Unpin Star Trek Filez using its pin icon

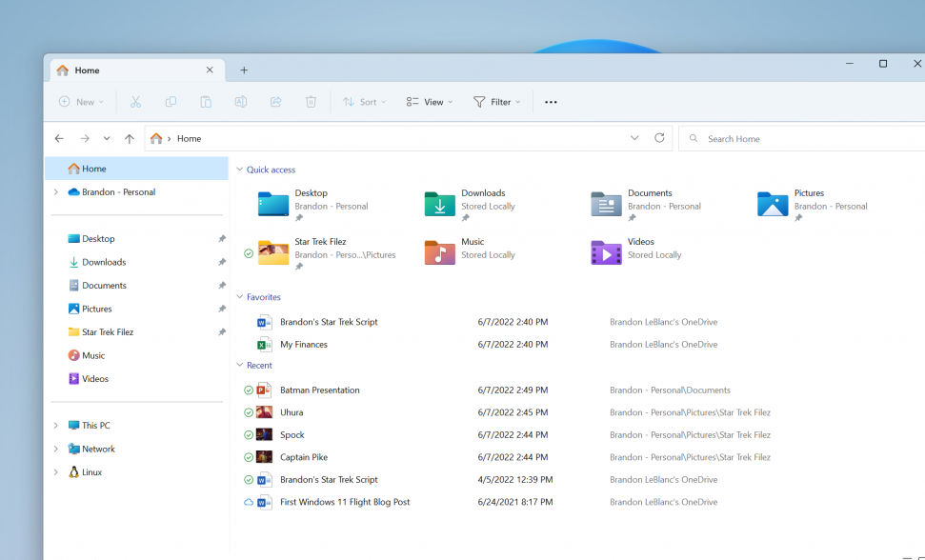(222, 331)
